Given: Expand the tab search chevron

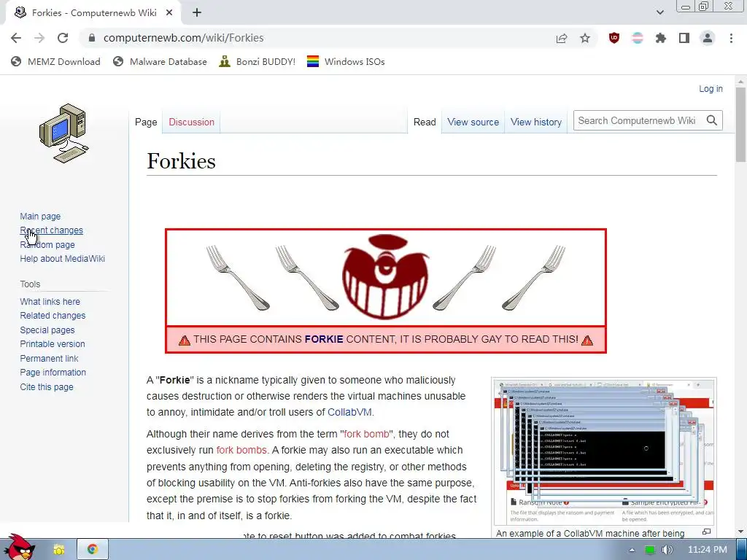Looking at the screenshot, I should tap(659, 12).
